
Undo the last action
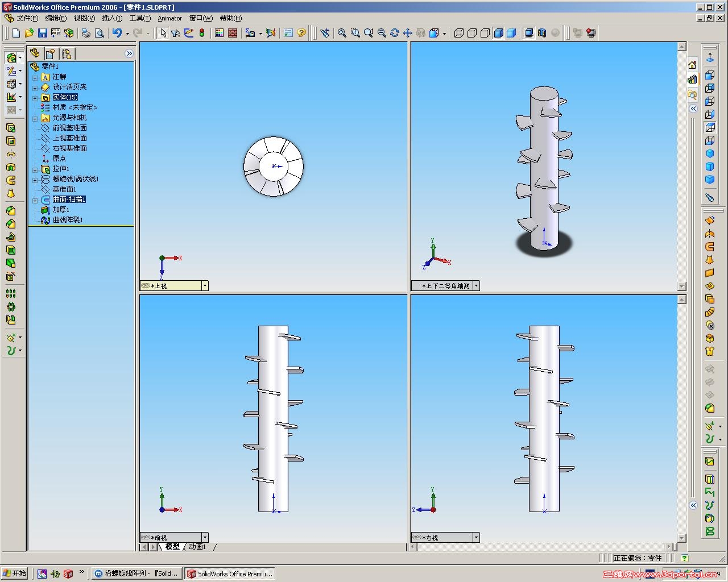pos(117,33)
